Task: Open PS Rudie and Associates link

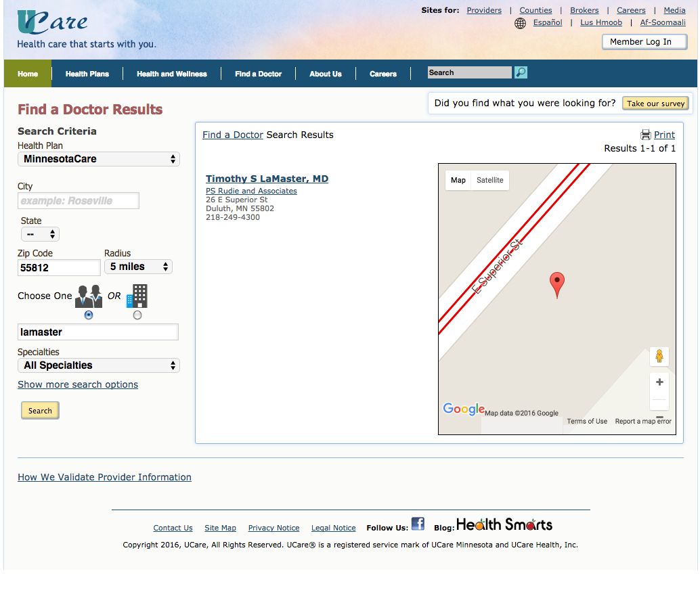Action: (251, 191)
